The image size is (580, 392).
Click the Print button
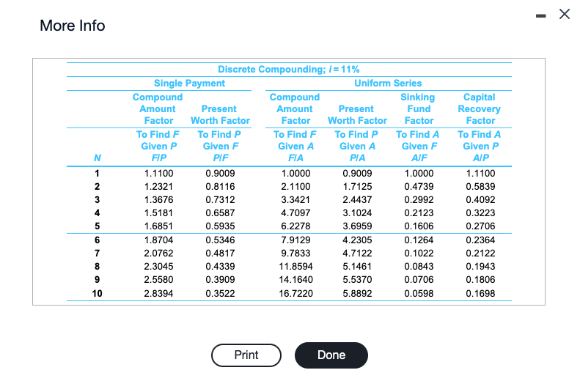tap(246, 355)
